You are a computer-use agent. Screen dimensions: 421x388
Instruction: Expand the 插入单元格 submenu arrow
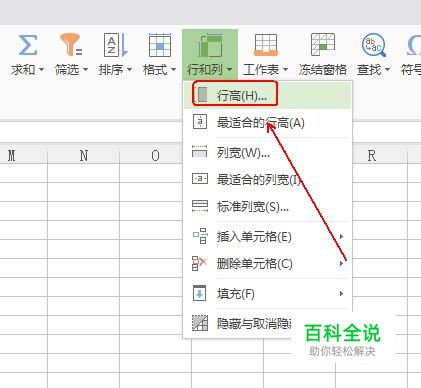[x=341, y=236]
